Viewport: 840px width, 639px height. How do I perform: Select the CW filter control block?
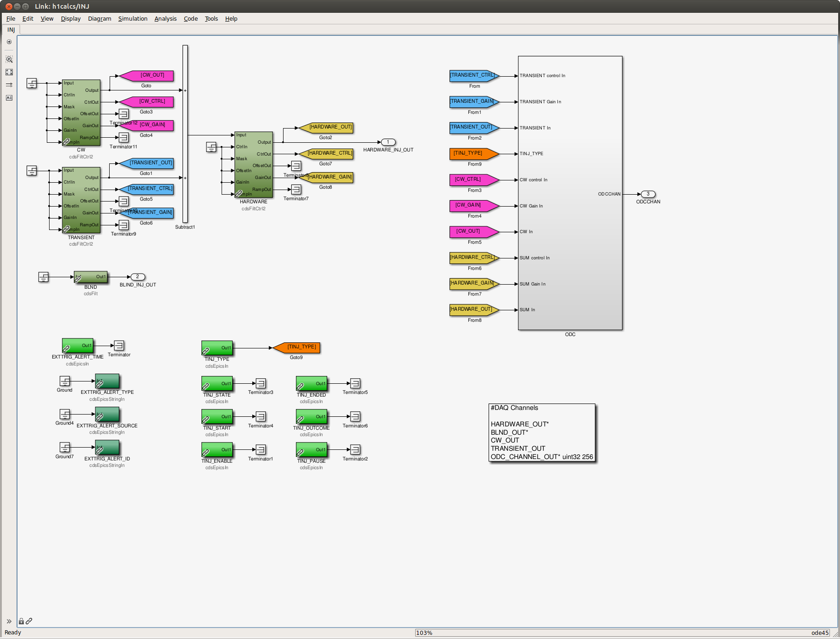coord(81,112)
